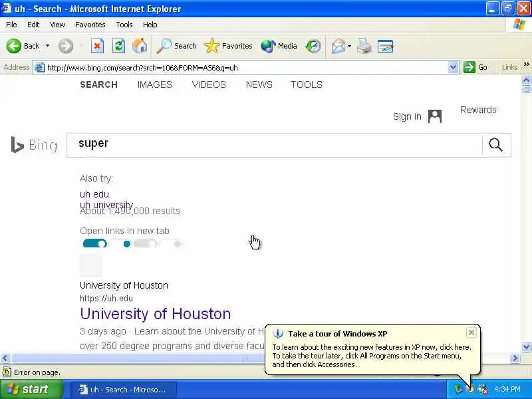The image size is (532, 399).
Task: Click the IE icon in the title bar
Action: tap(7, 8)
